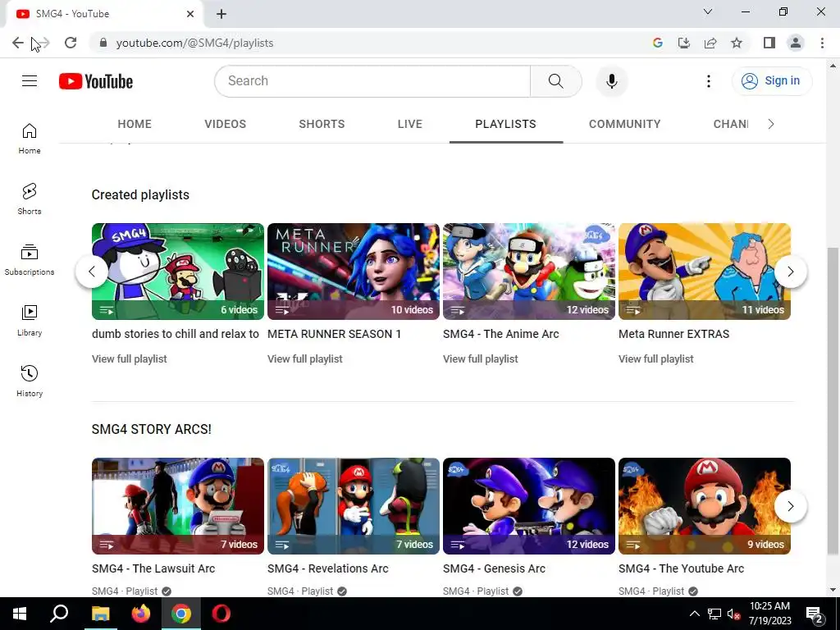Show next SMG4 STORY ARCS playlists
This screenshot has height=630, width=840.
click(791, 505)
